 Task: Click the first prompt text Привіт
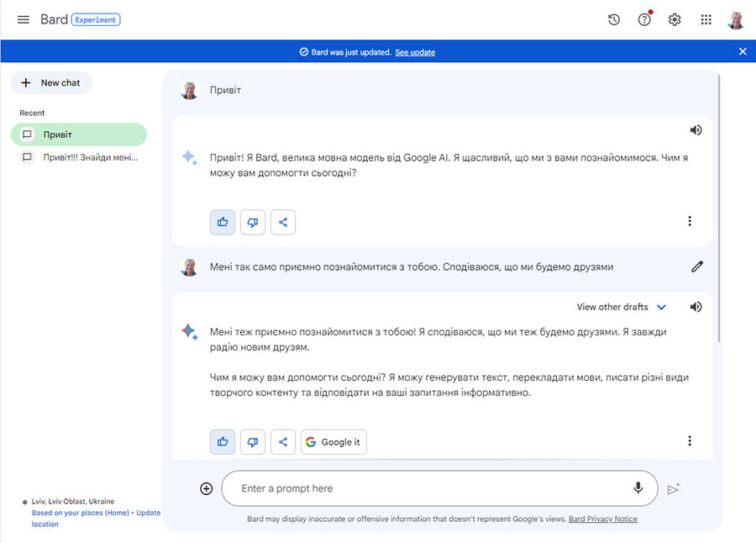(225, 90)
